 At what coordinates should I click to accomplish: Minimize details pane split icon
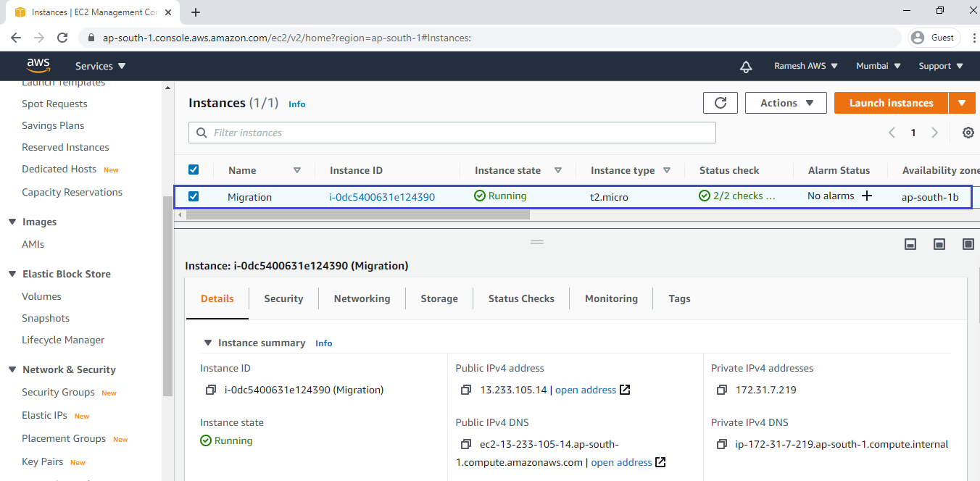pyautogui.click(x=910, y=245)
